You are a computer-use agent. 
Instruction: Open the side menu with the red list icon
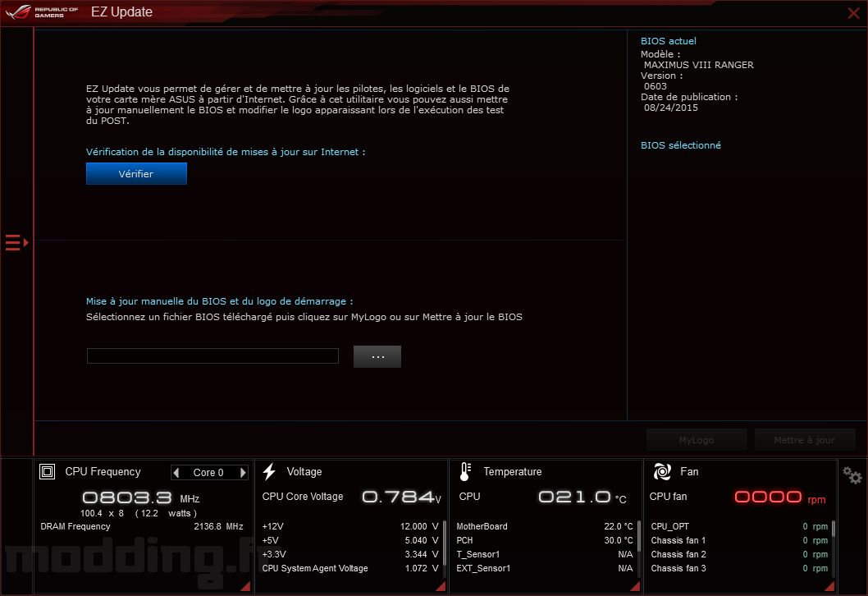[16, 243]
